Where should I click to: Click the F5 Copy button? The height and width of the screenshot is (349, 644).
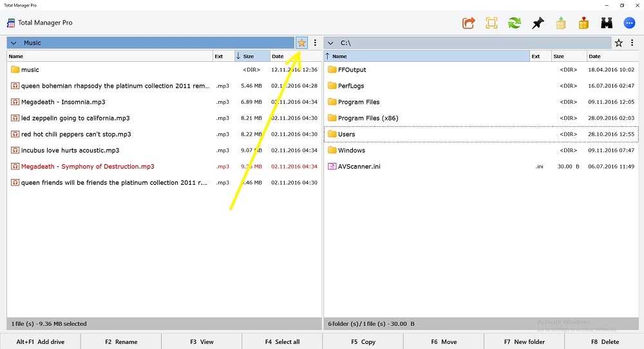tap(363, 342)
